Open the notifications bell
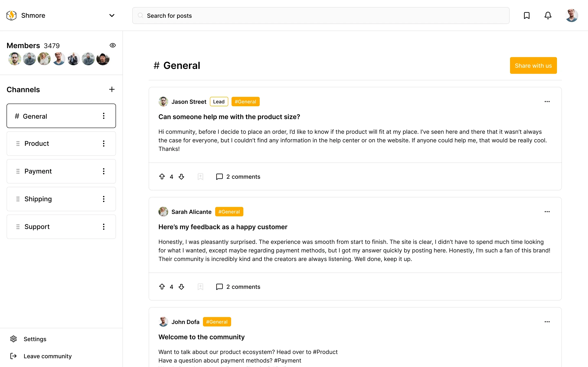Viewport: 588px width, 367px height. 548,15
